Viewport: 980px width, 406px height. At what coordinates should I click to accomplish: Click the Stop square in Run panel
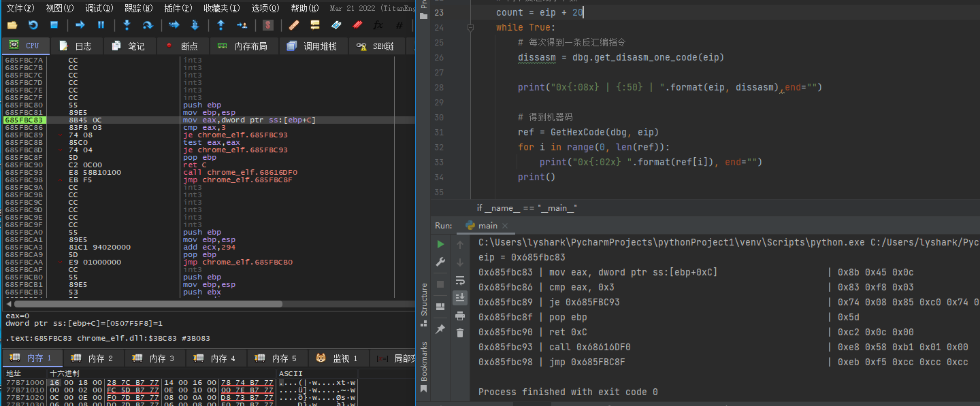coord(441,284)
